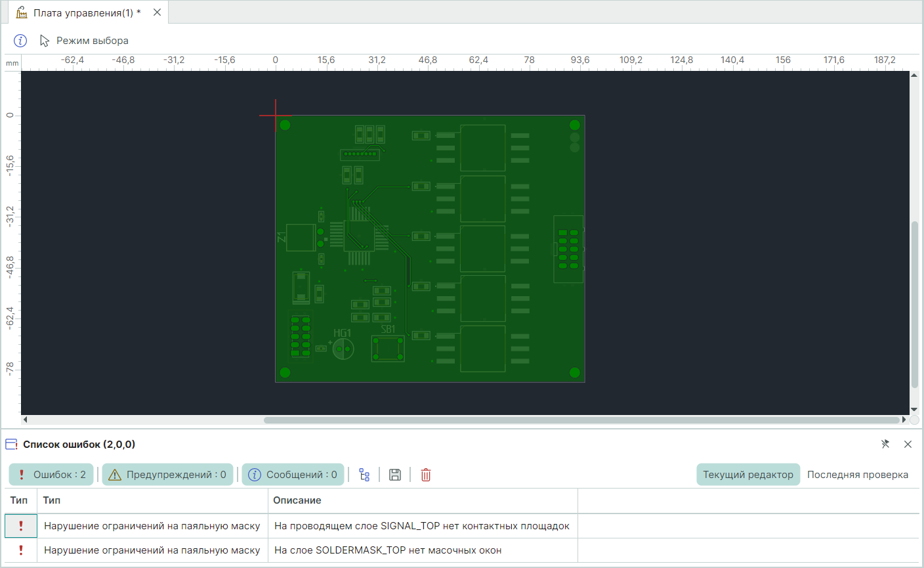Toggle the Ошибок: 2 filter
This screenshot has height=568, width=924.
click(x=51, y=475)
